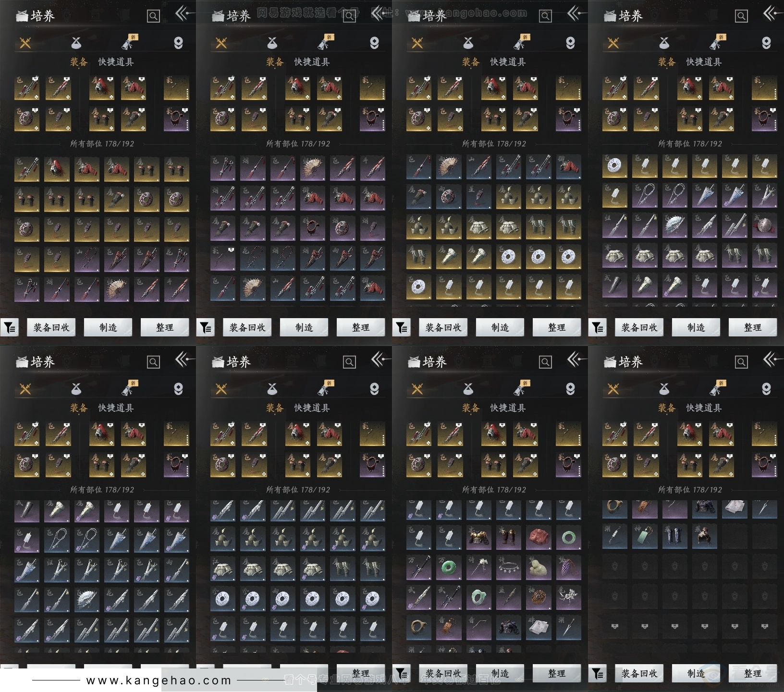Click 整理 button in second bottom-row panel
Screen dimensions: 784x692
361,673
